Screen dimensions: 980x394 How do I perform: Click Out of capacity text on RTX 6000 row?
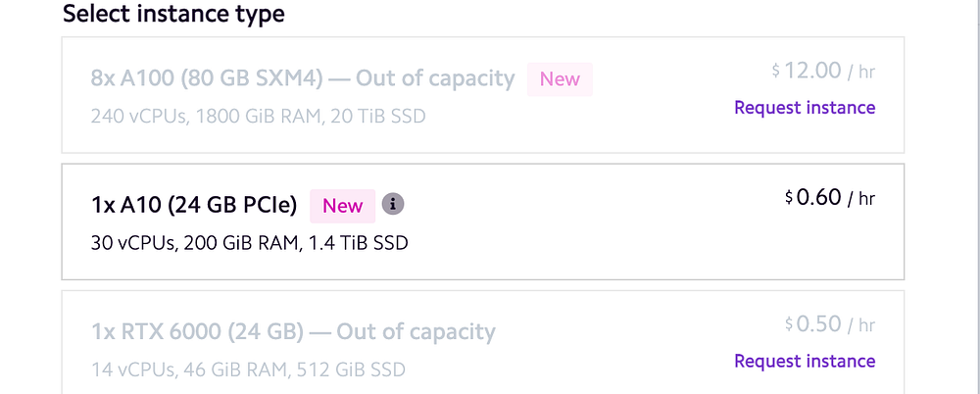pyautogui.click(x=416, y=332)
